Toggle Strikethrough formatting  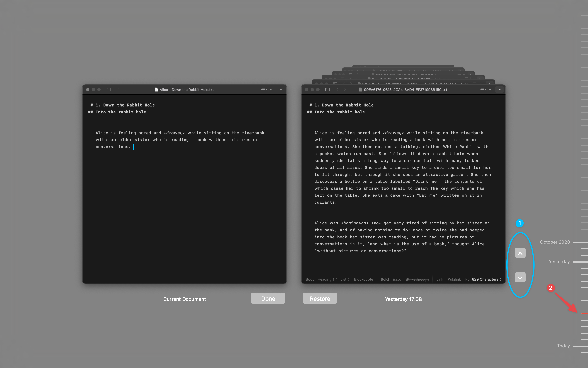(x=417, y=279)
